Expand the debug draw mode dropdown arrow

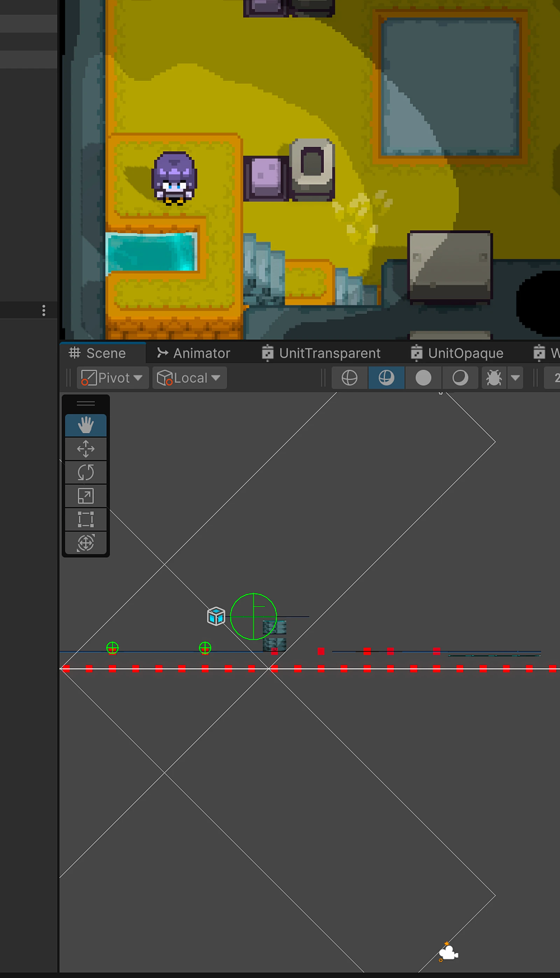coord(516,378)
